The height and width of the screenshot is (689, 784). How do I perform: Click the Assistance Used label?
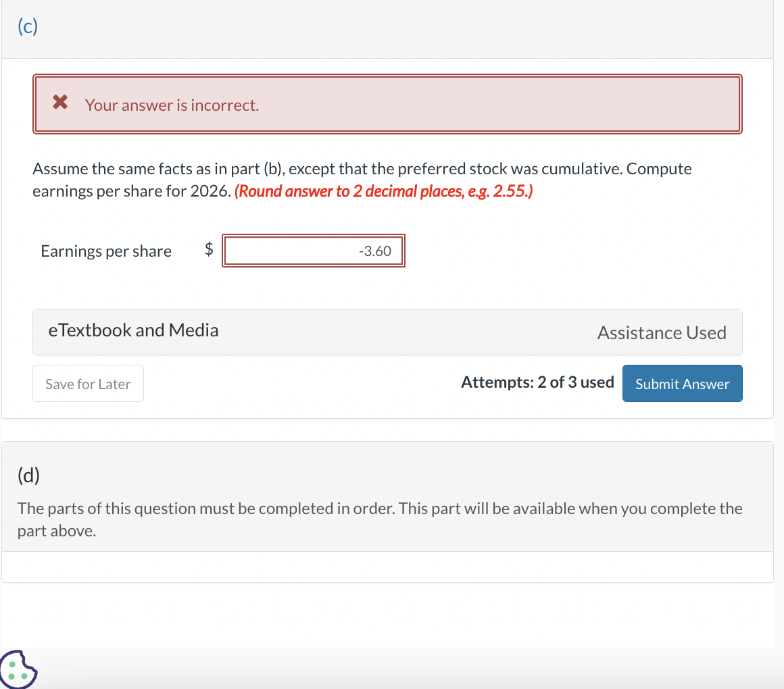[x=662, y=333]
